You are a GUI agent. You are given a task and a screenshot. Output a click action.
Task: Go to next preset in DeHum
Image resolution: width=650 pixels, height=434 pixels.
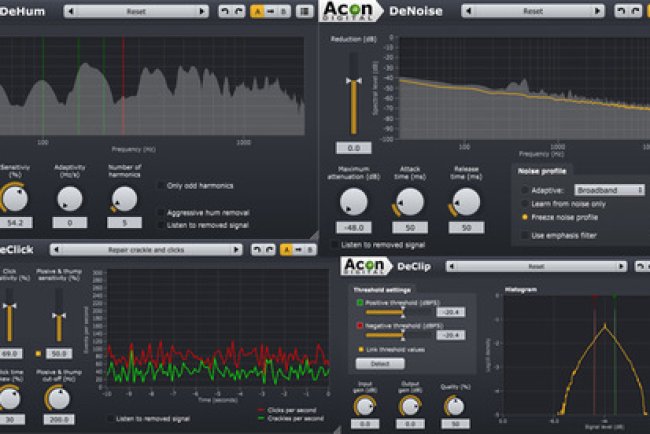point(201,11)
